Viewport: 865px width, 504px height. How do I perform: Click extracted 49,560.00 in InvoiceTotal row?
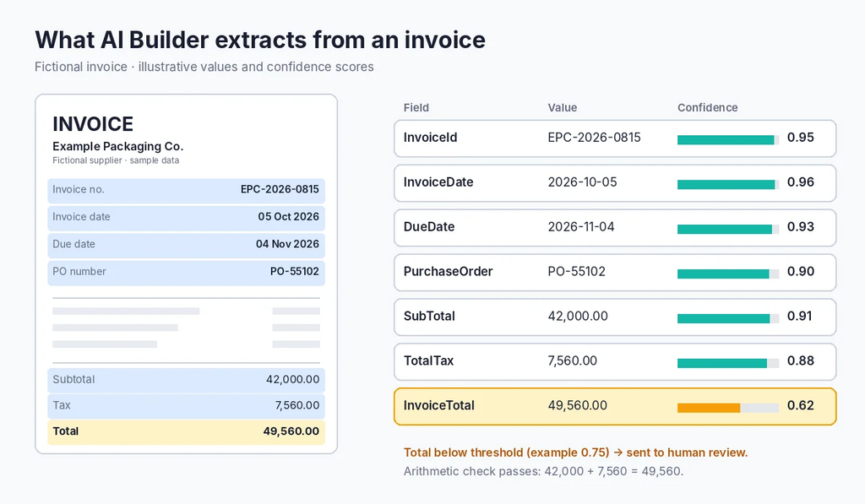click(577, 405)
